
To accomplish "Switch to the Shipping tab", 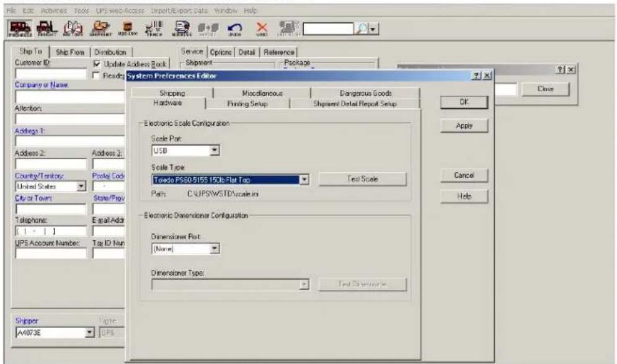I will 172,93.
